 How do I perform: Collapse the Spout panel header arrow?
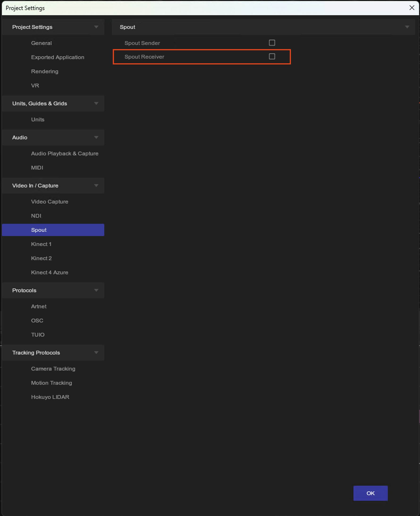407,27
